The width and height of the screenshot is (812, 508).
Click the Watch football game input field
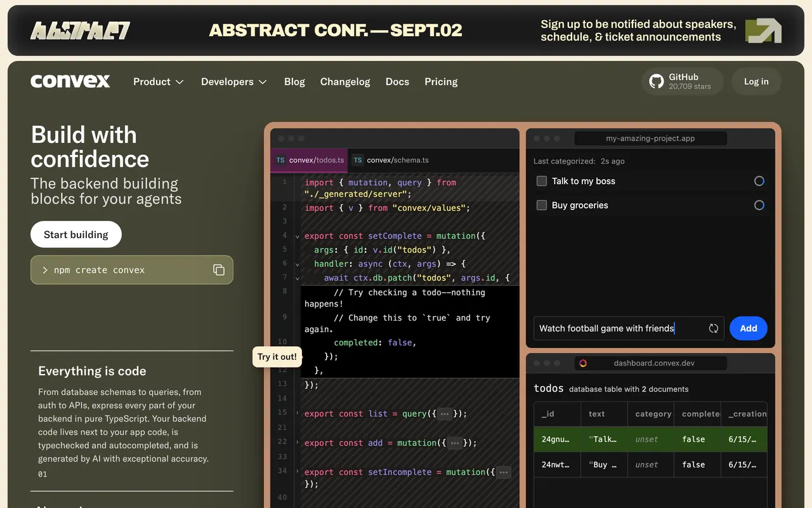629,328
